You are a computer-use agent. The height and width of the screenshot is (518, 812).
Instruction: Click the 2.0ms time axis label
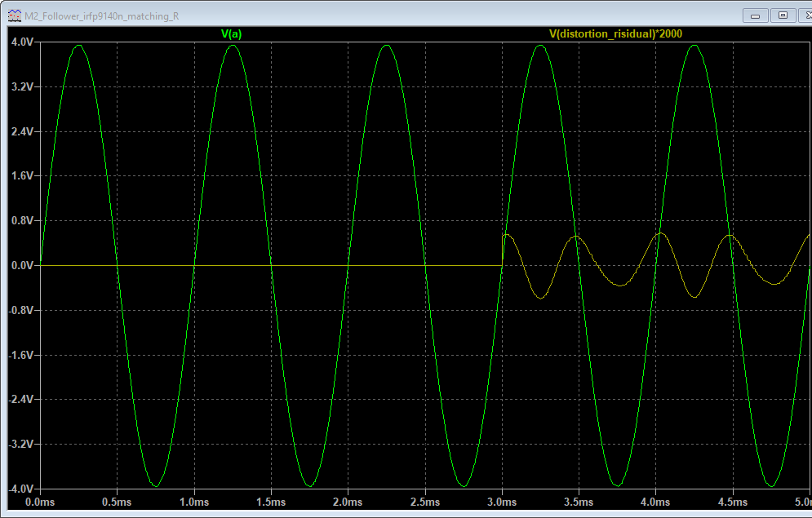(x=348, y=503)
